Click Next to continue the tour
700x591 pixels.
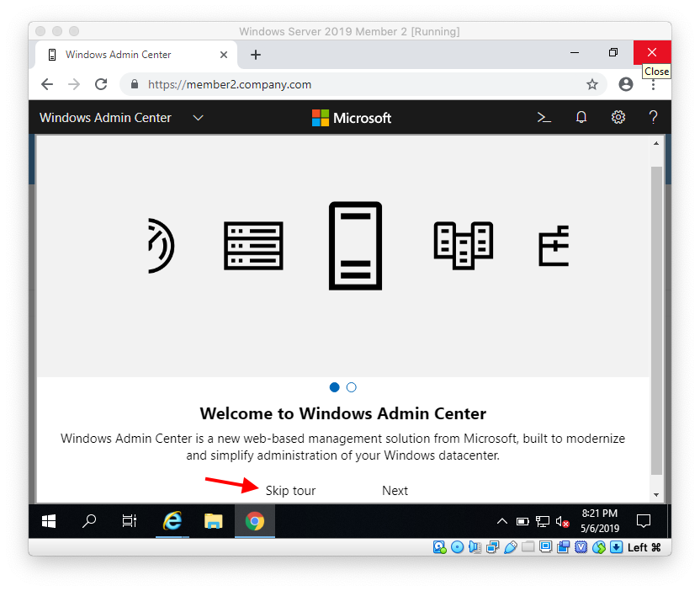(x=395, y=491)
